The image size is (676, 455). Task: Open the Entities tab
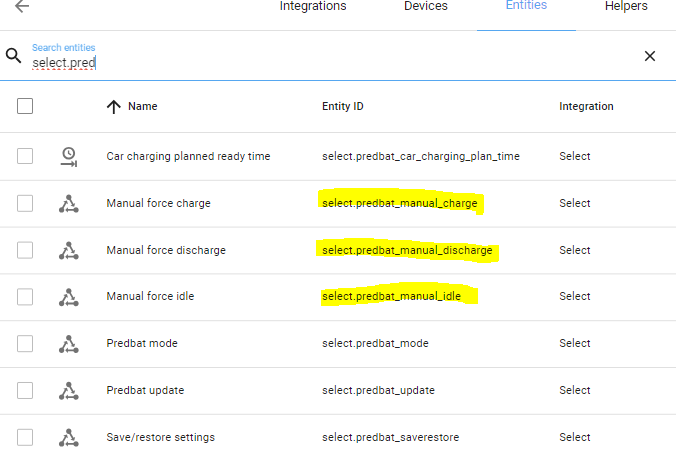tap(526, 6)
